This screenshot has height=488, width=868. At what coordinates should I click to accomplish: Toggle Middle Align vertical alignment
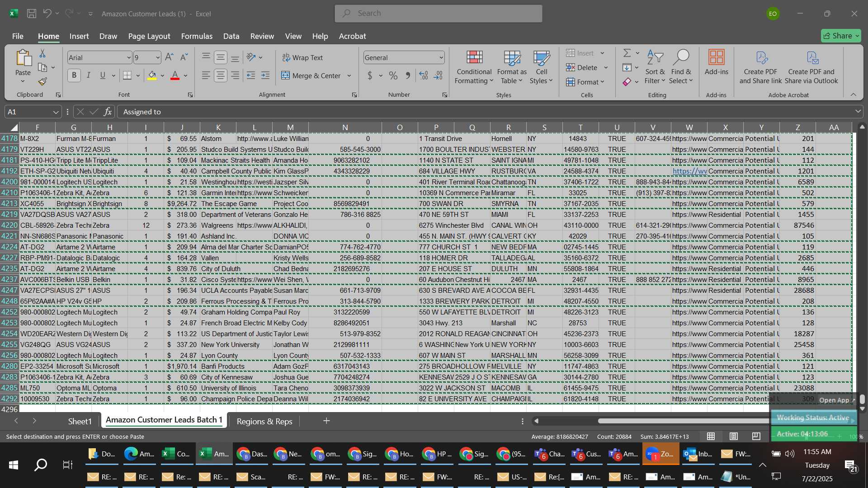click(x=221, y=57)
